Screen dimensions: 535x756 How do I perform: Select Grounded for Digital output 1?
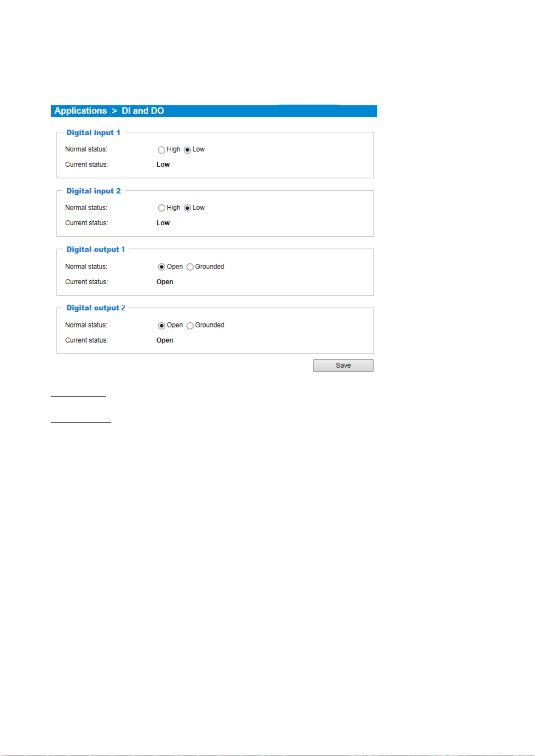[190, 267]
